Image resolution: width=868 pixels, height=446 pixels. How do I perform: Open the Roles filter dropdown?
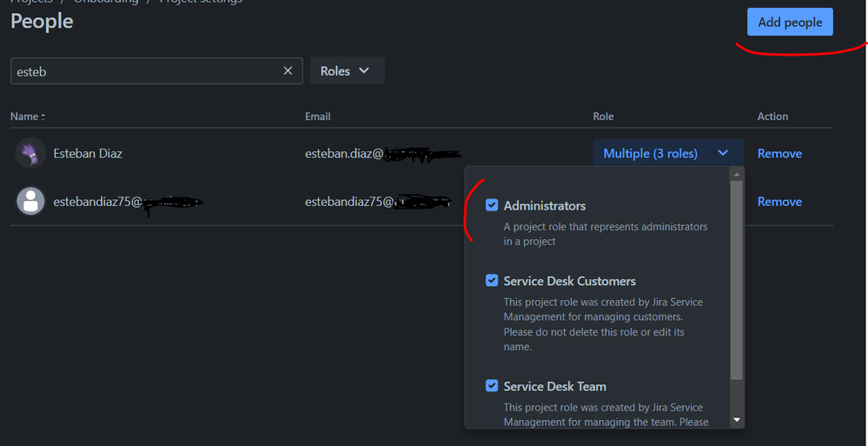(x=347, y=71)
